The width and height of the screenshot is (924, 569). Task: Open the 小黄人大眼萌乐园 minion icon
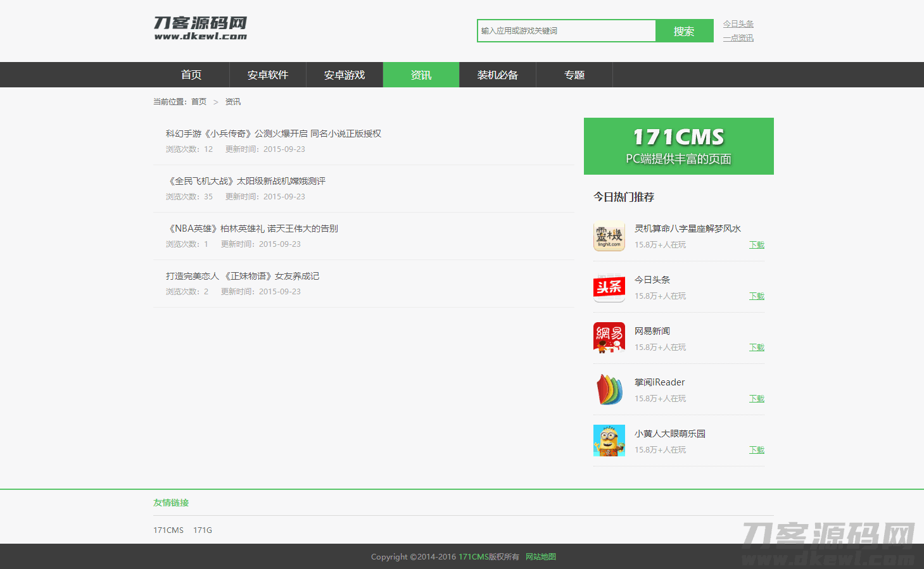[x=609, y=441]
